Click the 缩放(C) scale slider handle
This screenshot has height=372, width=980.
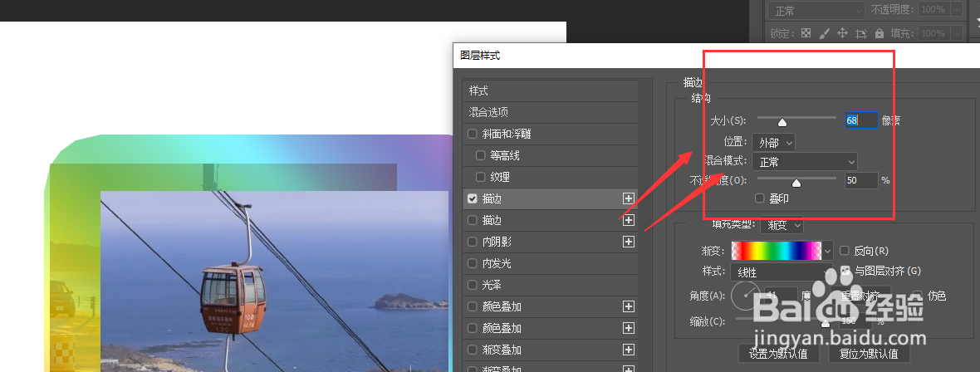point(825,323)
